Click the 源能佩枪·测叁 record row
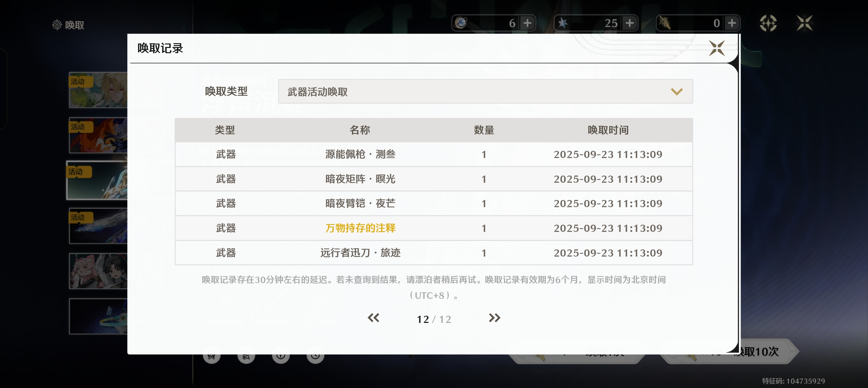Image resolution: width=868 pixels, height=388 pixels. pos(360,154)
